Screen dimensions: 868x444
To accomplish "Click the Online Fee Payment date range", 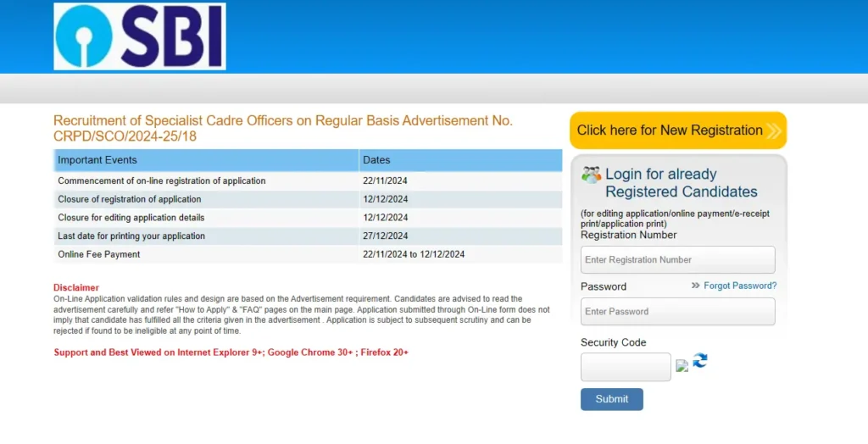I will 414,254.
